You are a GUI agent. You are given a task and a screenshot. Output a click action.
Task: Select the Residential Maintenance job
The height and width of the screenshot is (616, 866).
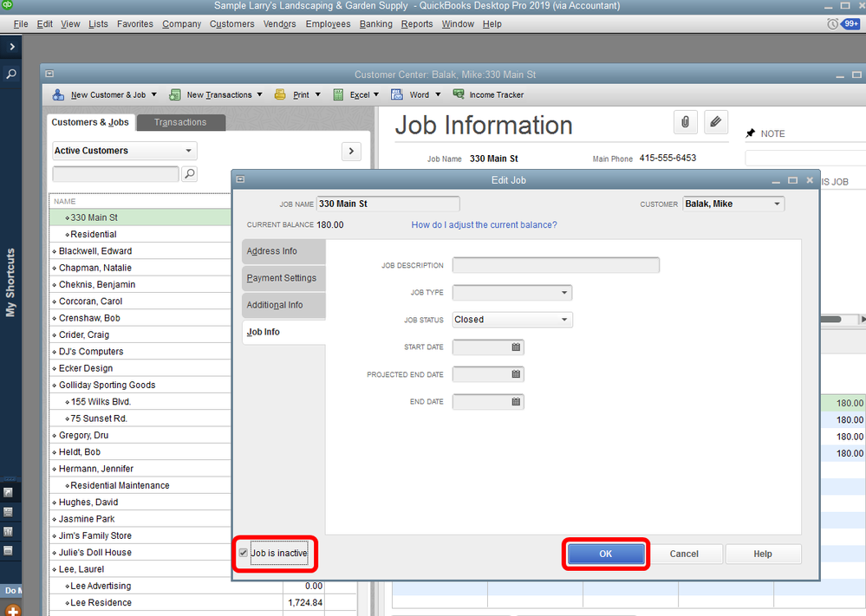(x=140, y=486)
